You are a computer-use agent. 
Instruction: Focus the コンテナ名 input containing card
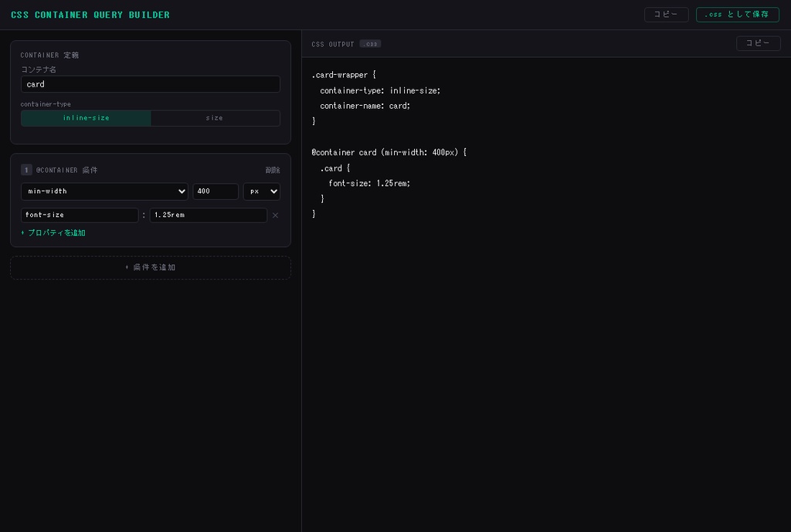pyautogui.click(x=151, y=84)
